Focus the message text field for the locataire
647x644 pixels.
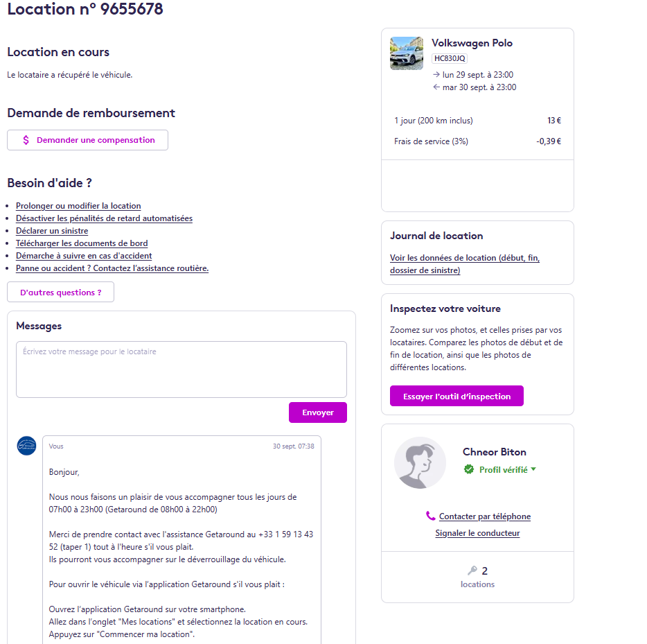(181, 369)
